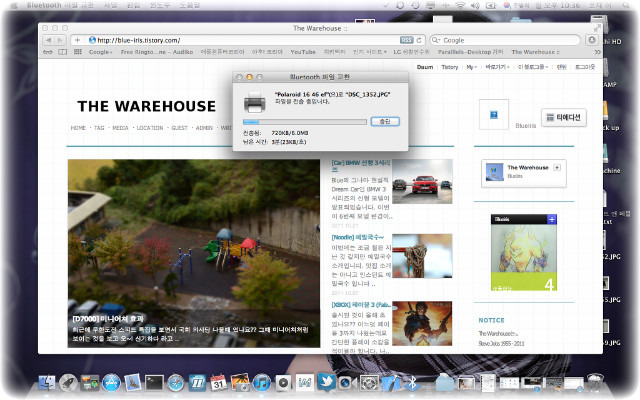
Task: Go to HOME in blog navigation
Action: 78,128
